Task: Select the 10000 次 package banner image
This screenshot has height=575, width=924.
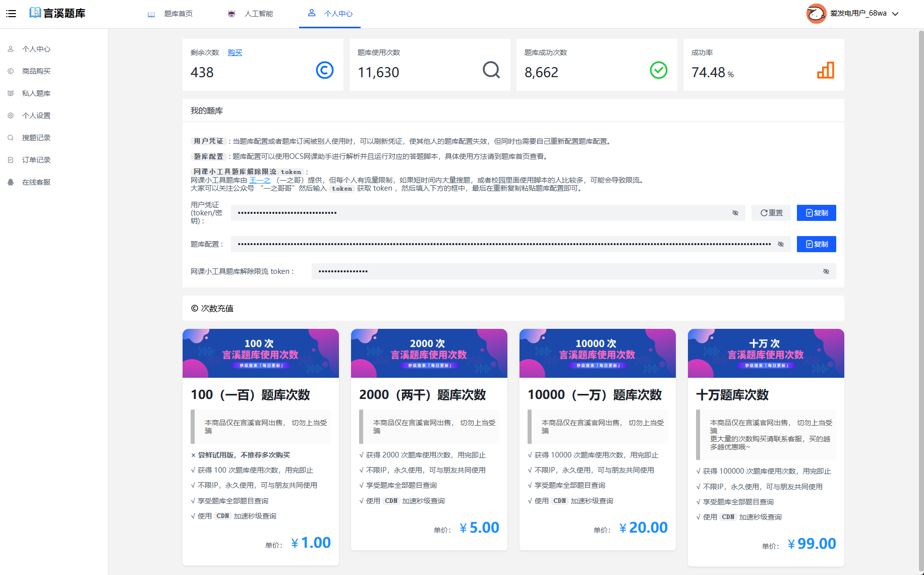Action: coord(597,353)
